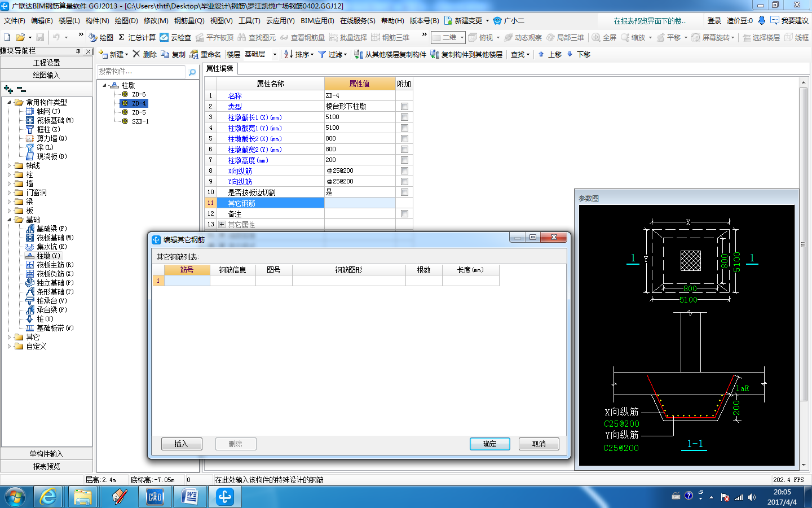
Task: Click 平齐板顶 toolbar item
Action: pos(214,37)
